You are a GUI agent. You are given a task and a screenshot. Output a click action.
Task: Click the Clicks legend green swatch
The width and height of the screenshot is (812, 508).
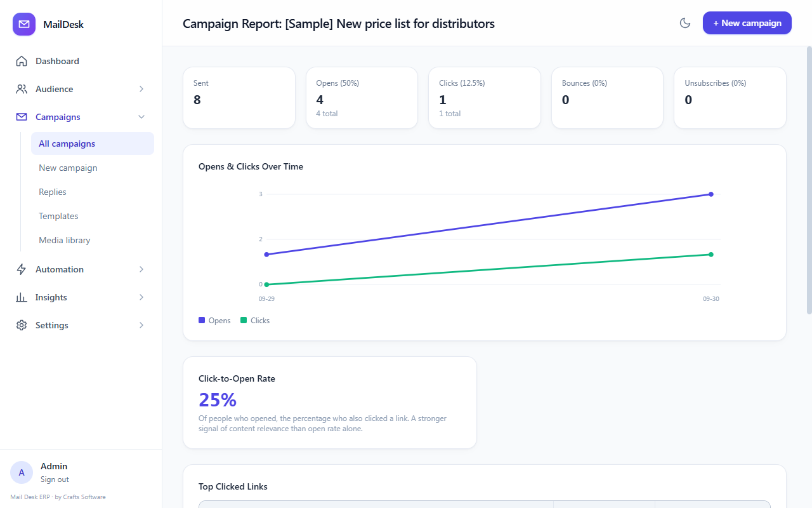244,320
